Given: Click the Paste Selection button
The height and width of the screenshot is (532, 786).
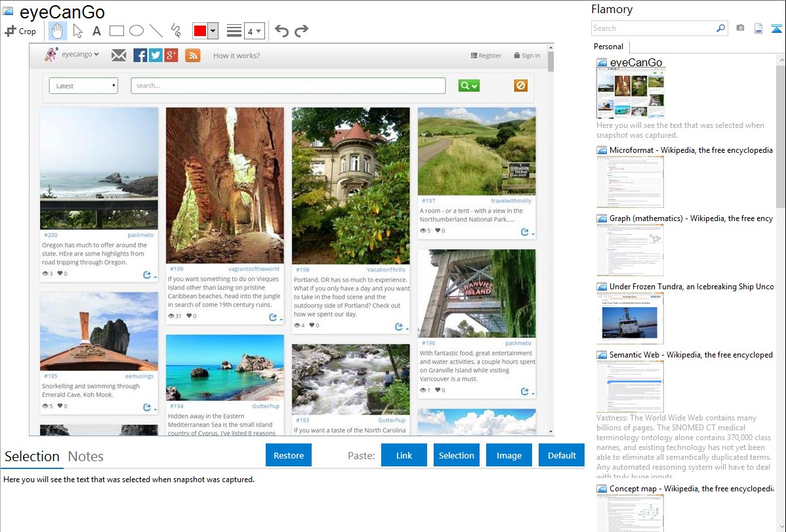Looking at the screenshot, I should [456, 455].
